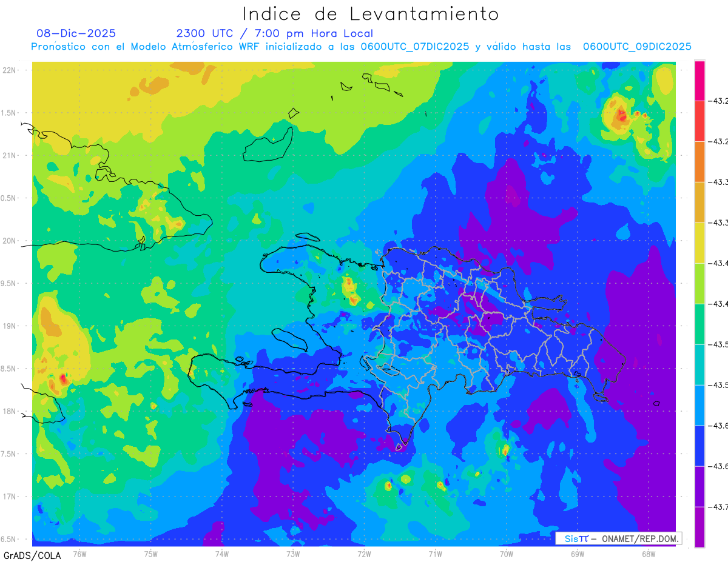Click the date '08-Dic-2025'
728x562 pixels.
coord(76,33)
